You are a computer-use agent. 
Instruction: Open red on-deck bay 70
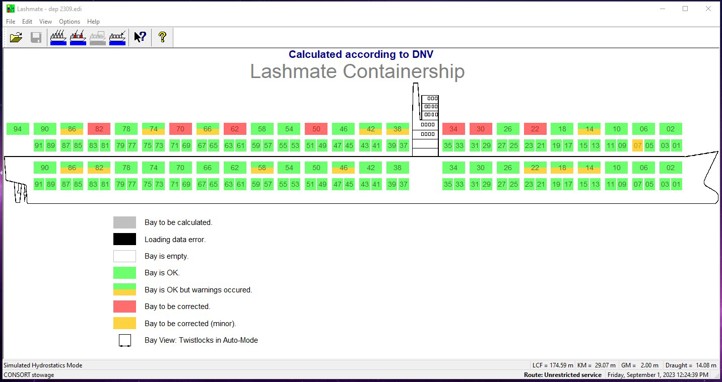(180, 129)
